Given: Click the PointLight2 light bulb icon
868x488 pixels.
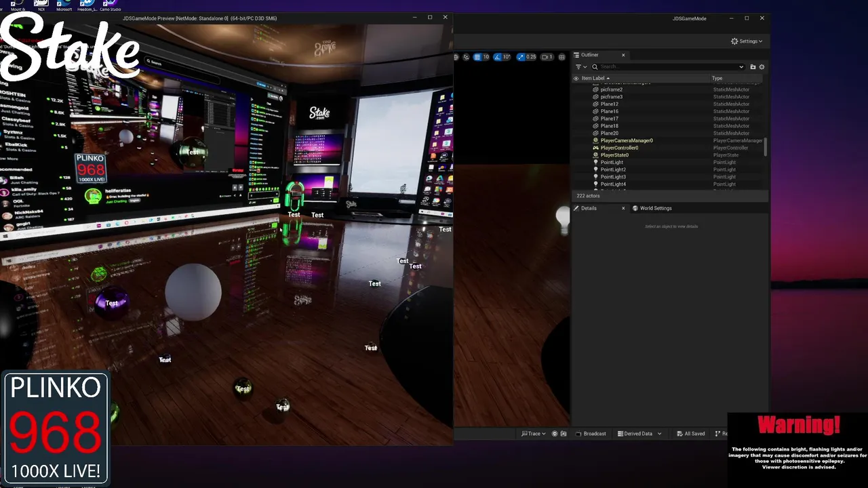Looking at the screenshot, I should point(596,169).
